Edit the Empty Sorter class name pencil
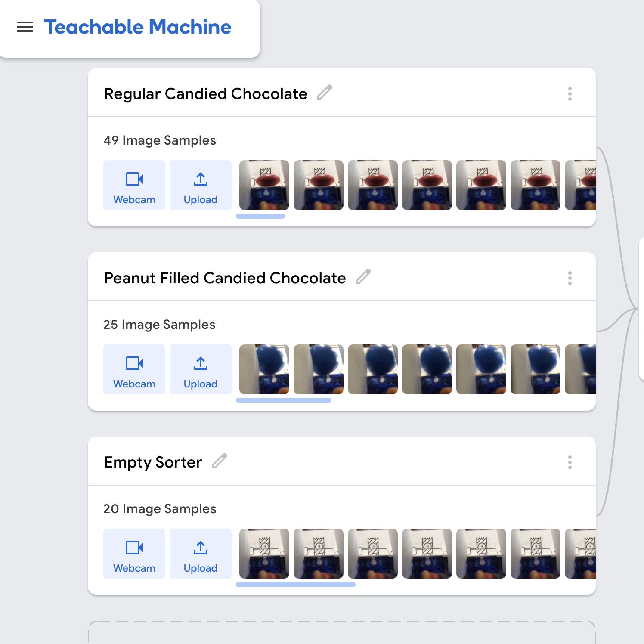Image resolution: width=644 pixels, height=644 pixels. 220,461
